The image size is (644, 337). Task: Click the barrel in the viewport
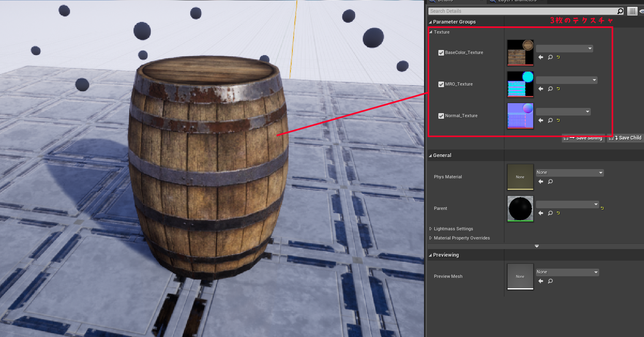208,168
